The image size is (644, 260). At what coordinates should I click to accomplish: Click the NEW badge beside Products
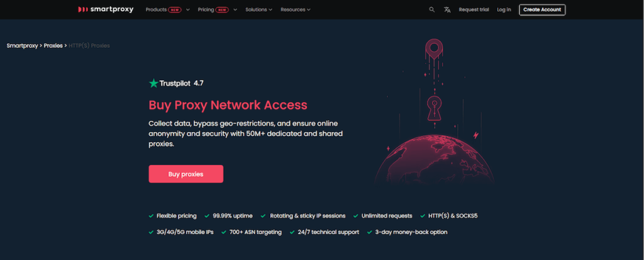(175, 10)
